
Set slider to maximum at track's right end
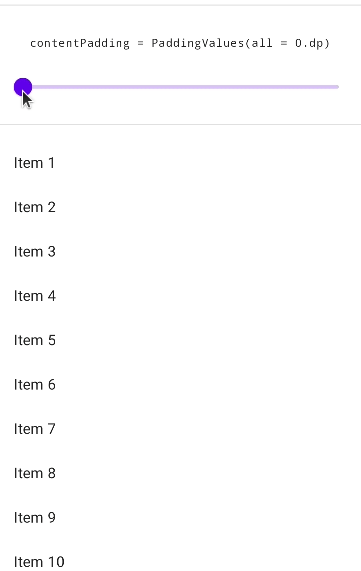[337, 87]
